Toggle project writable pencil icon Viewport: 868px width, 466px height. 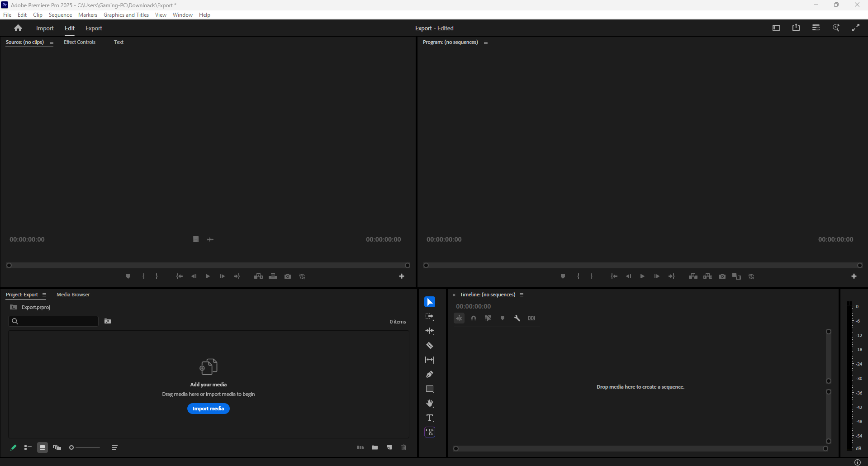[14, 447]
